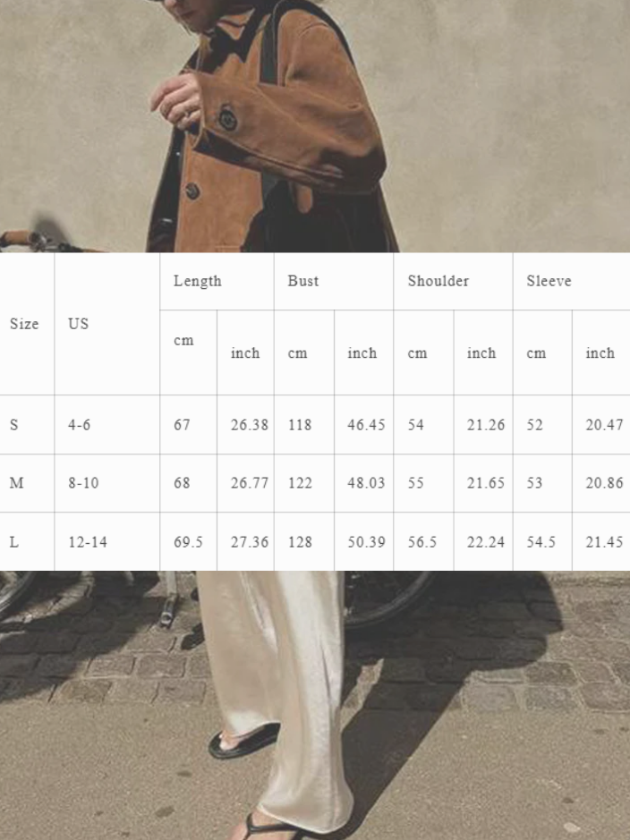Click the US size 12-14 cell
This screenshot has height=840, width=630.
pos(88,542)
